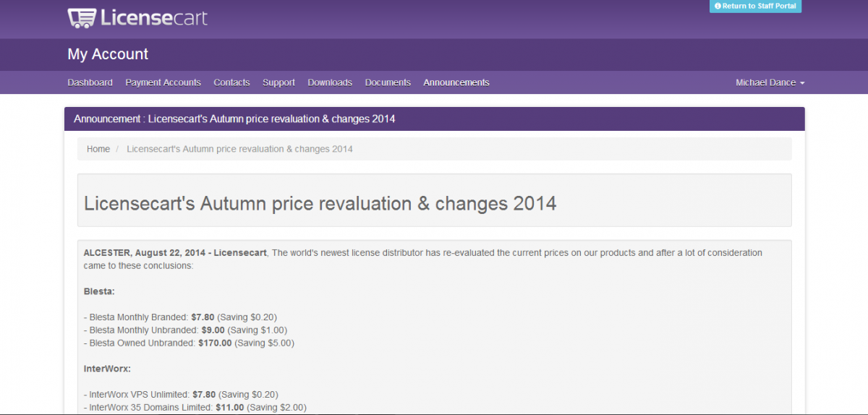
Task: Select the Support menu item
Action: [x=278, y=82]
